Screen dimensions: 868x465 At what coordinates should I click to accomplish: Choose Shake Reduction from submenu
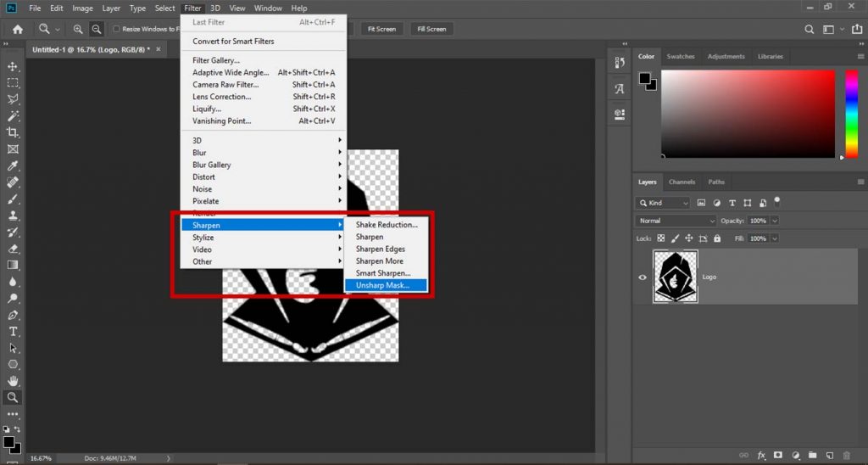pyautogui.click(x=386, y=225)
